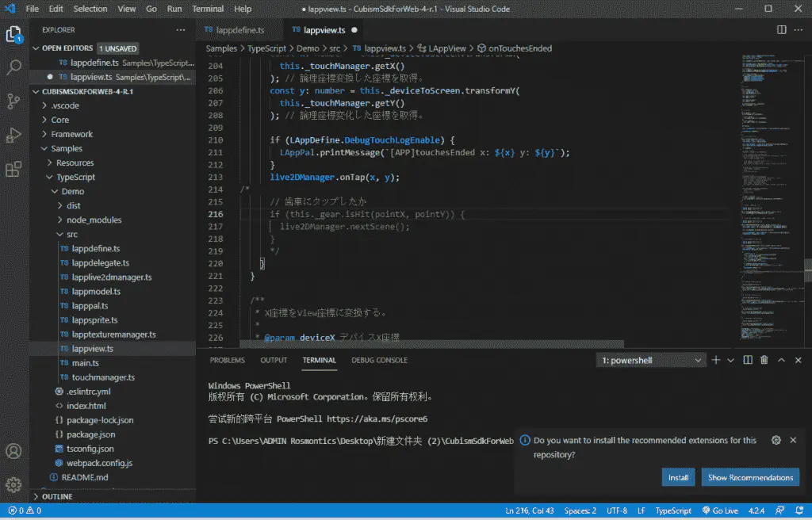Switch to the Output panel tab

click(x=274, y=360)
